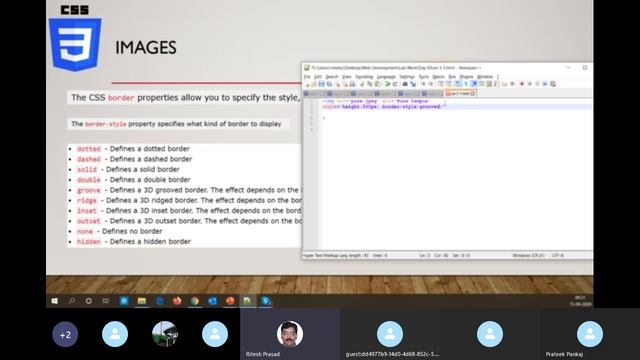Show the +2 additional participants
This screenshot has width=640, height=360.
pos(65,335)
